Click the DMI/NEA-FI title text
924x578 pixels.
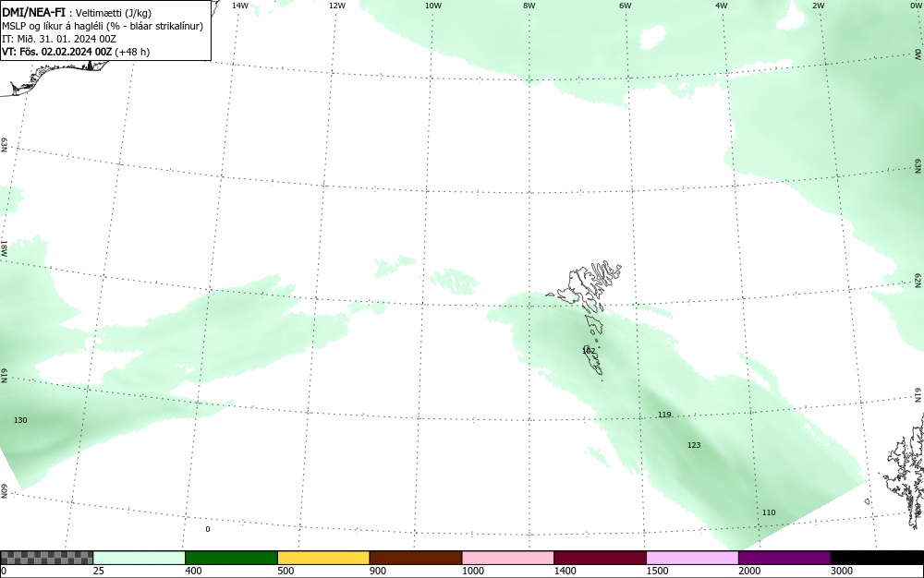click(33, 12)
